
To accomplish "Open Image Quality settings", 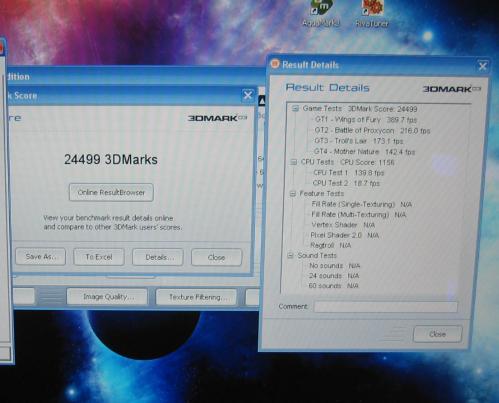I will pos(107,297).
